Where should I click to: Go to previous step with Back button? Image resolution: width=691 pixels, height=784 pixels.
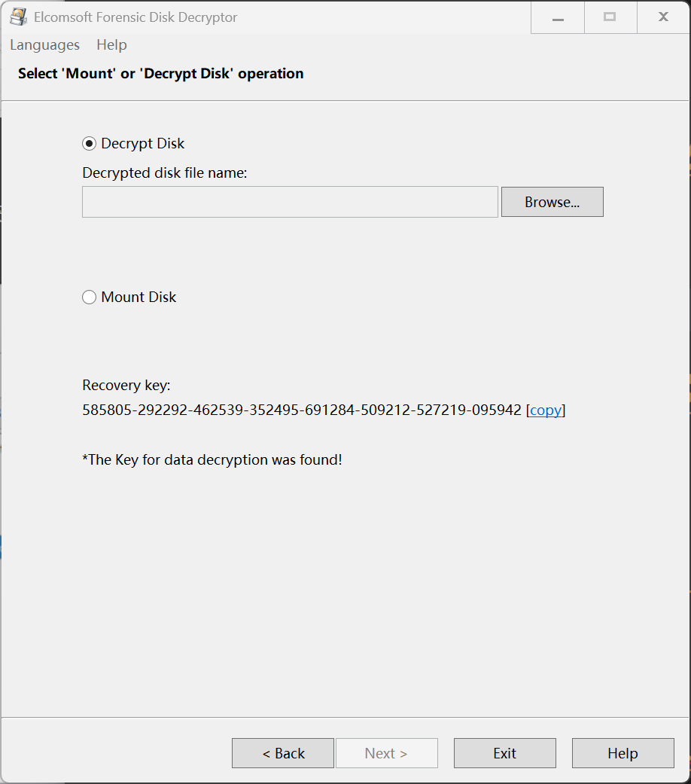[283, 753]
